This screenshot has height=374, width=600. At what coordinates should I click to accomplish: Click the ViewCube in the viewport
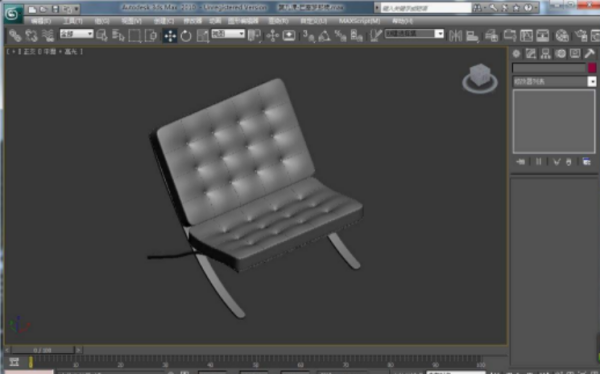(x=480, y=78)
